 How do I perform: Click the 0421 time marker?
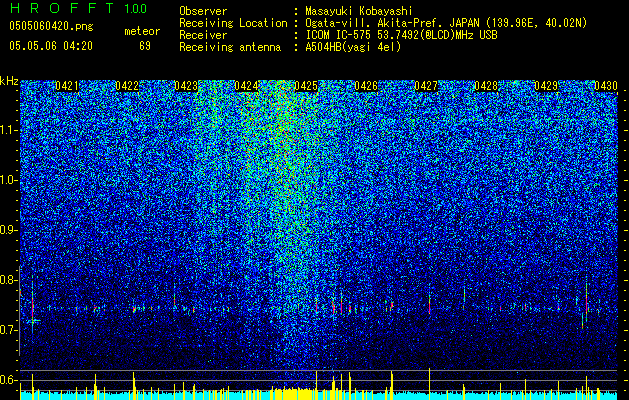67,86
